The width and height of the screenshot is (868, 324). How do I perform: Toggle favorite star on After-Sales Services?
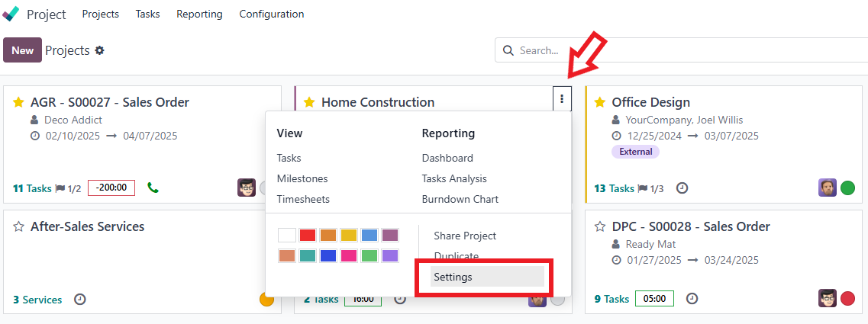(x=19, y=226)
